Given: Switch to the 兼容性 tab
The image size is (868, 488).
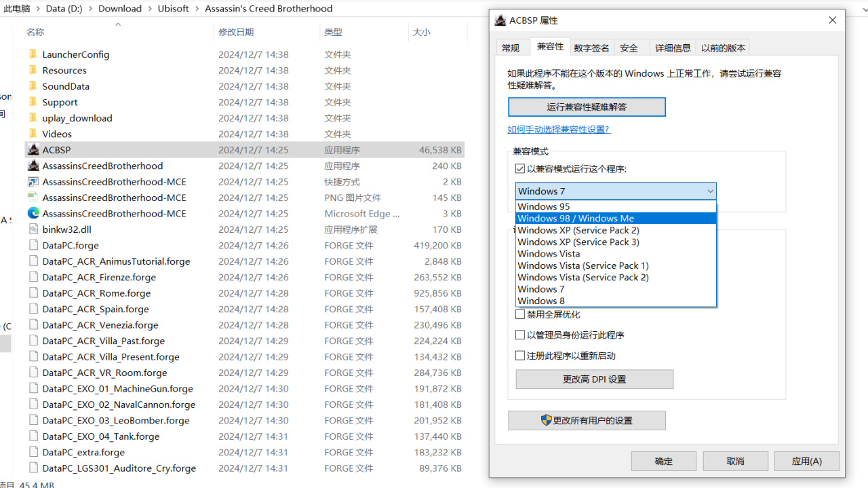Looking at the screenshot, I should click(550, 46).
